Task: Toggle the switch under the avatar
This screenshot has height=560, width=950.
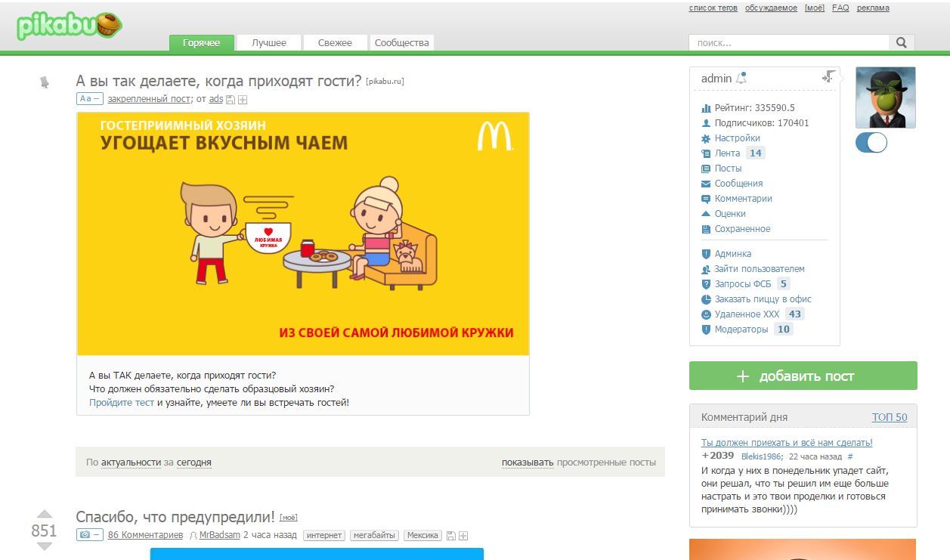Action: pos(871,143)
